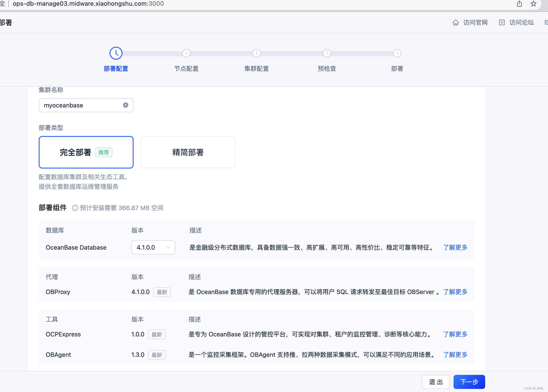Click the 集群配置 step icon
This screenshot has width=548, height=392.
click(x=256, y=53)
